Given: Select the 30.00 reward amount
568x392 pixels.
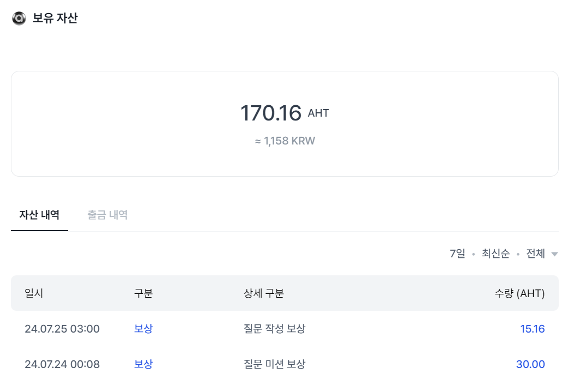Looking at the screenshot, I should click(530, 364).
